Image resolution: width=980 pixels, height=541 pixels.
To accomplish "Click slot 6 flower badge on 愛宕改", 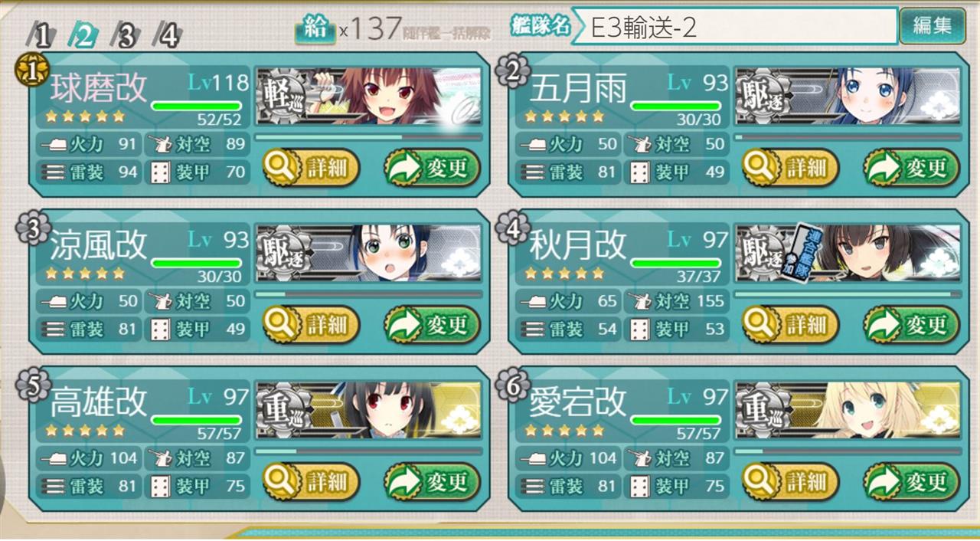I will click(511, 387).
